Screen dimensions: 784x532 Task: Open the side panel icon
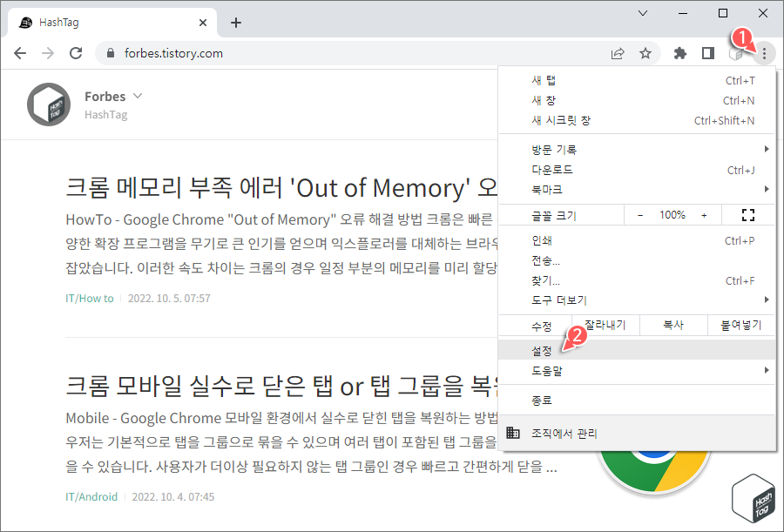click(707, 53)
